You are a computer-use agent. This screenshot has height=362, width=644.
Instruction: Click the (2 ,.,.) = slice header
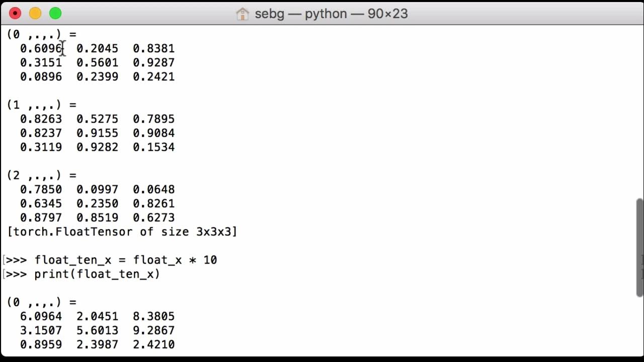coord(42,175)
